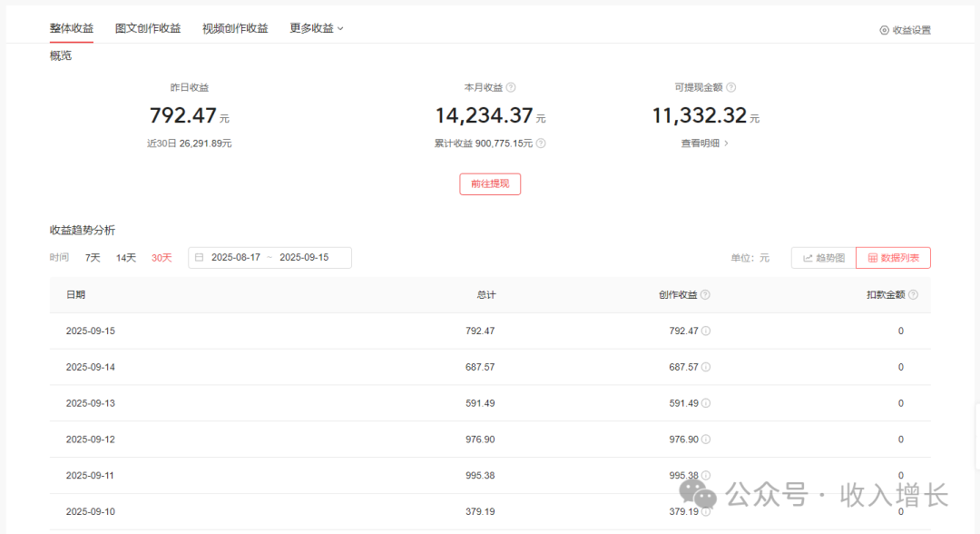Click the 总计 column header

[x=486, y=294]
